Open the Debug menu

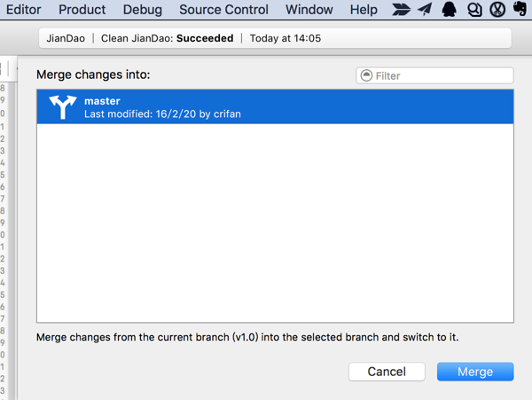point(143,10)
